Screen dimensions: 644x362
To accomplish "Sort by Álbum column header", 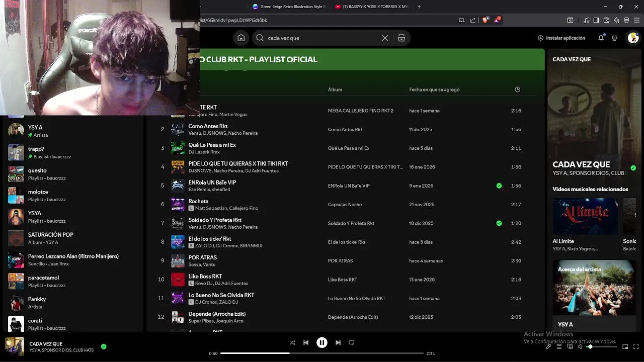I will (335, 89).
